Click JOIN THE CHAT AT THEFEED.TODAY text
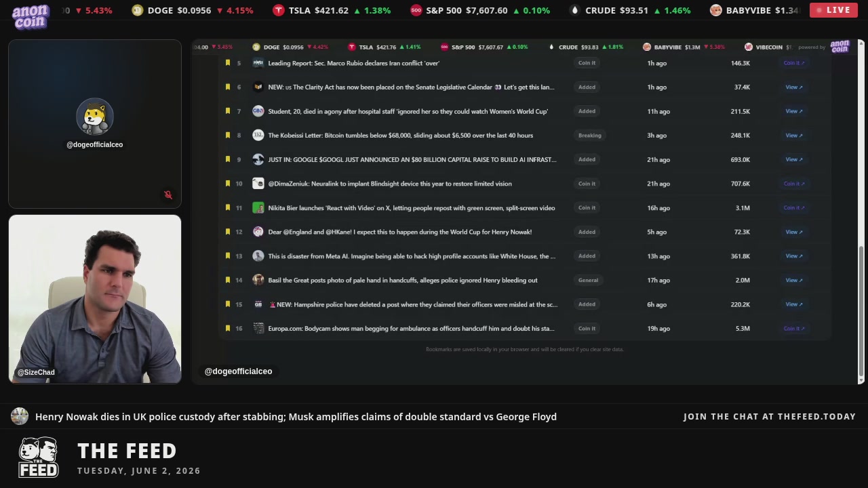This screenshot has height=488, width=868. (770, 417)
